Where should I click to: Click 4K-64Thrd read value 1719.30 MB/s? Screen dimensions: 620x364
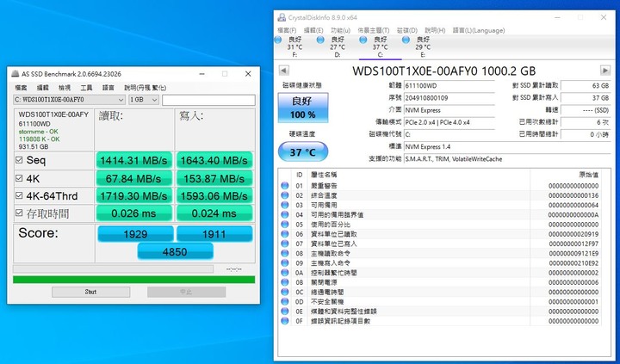coord(133,196)
